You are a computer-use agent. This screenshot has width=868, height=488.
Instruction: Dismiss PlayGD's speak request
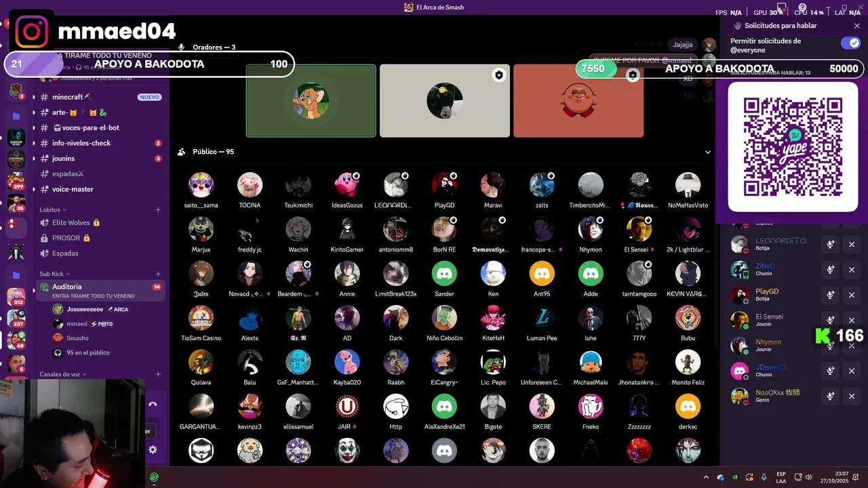click(x=852, y=295)
